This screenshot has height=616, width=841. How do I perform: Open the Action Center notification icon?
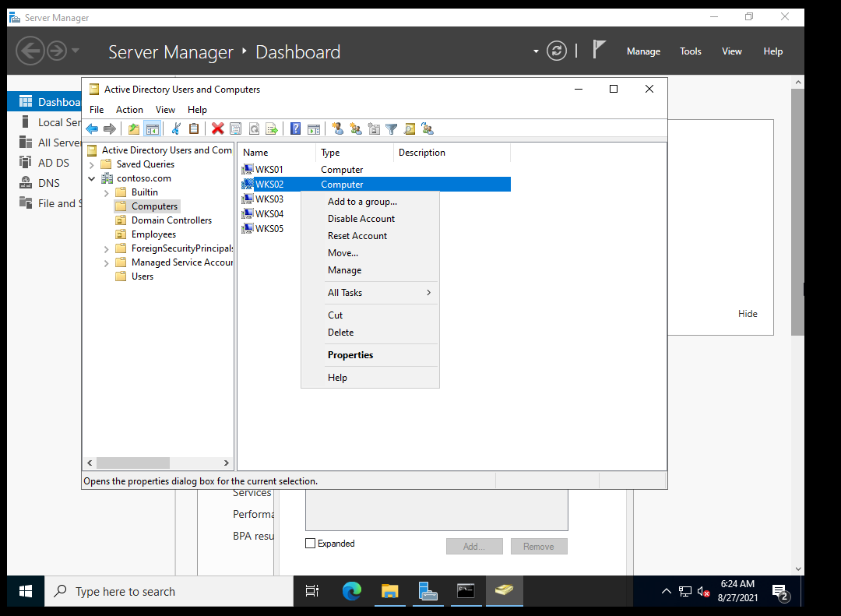click(x=779, y=593)
